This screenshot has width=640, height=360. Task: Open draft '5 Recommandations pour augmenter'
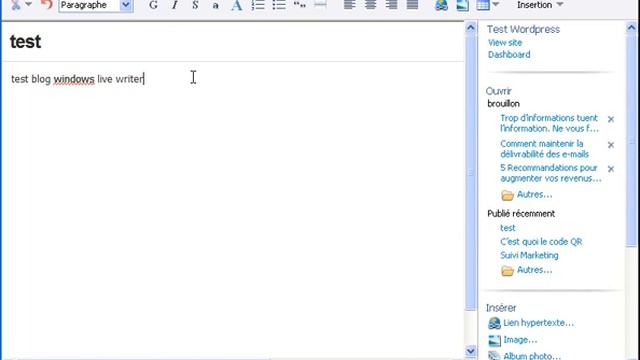point(551,173)
